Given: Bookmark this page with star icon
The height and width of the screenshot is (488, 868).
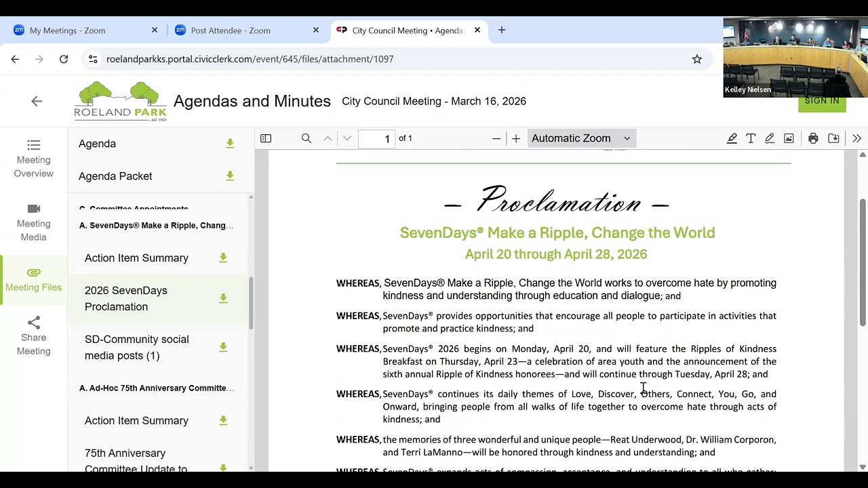Looking at the screenshot, I should pos(697,59).
